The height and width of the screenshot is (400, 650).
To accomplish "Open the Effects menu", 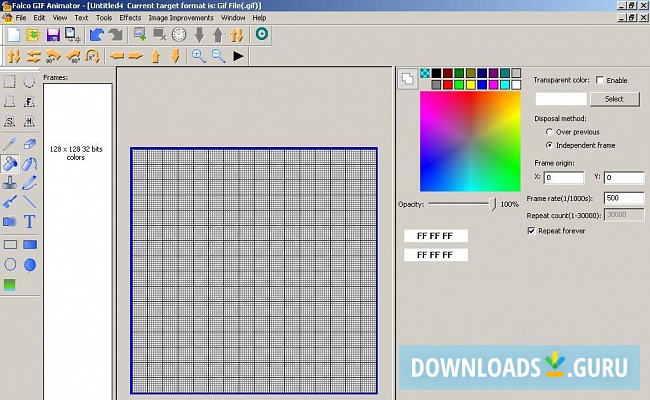I will coord(130,18).
